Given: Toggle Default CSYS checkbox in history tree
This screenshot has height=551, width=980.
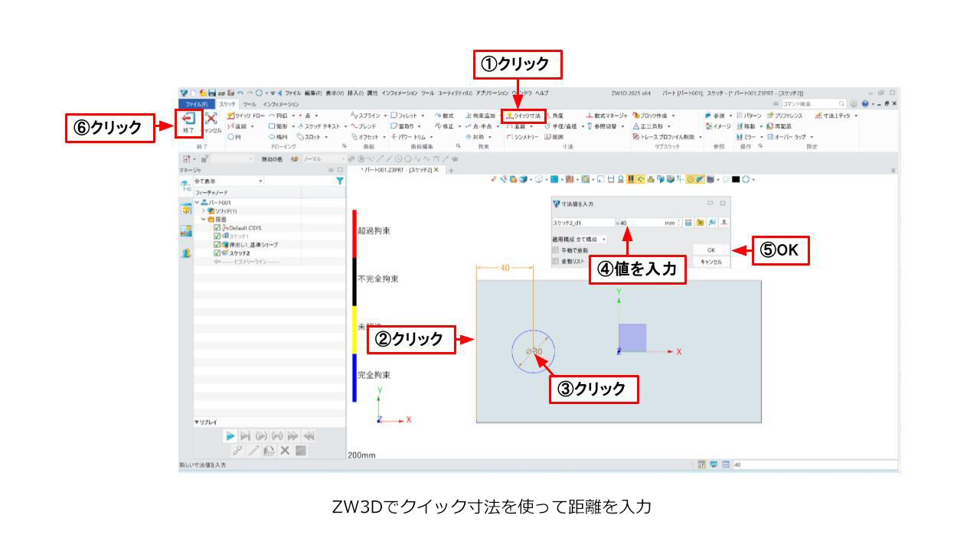Looking at the screenshot, I should point(217,228).
